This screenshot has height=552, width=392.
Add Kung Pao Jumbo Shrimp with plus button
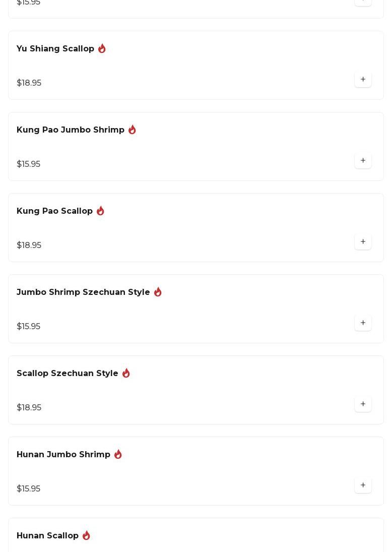pyautogui.click(x=363, y=160)
